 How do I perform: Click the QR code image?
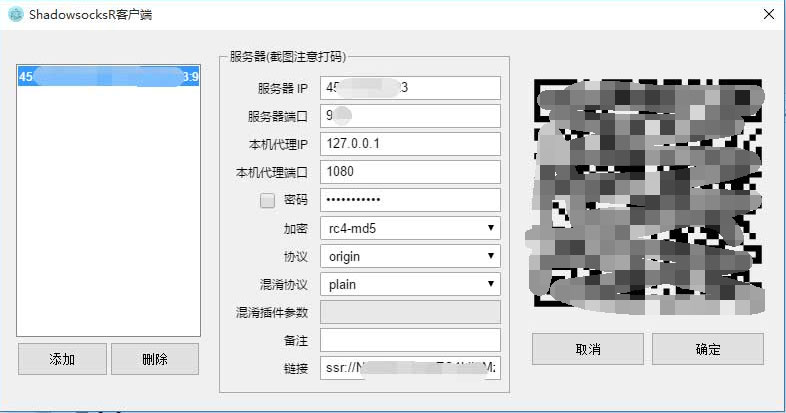click(x=647, y=195)
